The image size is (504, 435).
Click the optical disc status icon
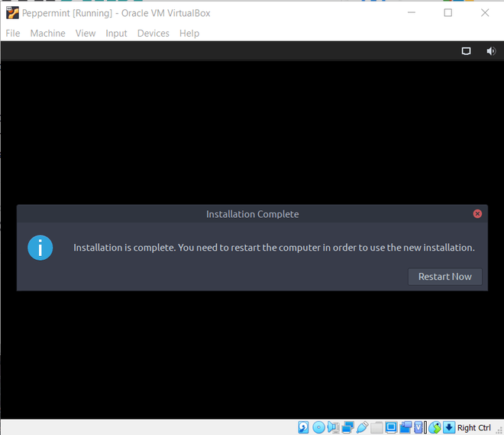[318, 427]
